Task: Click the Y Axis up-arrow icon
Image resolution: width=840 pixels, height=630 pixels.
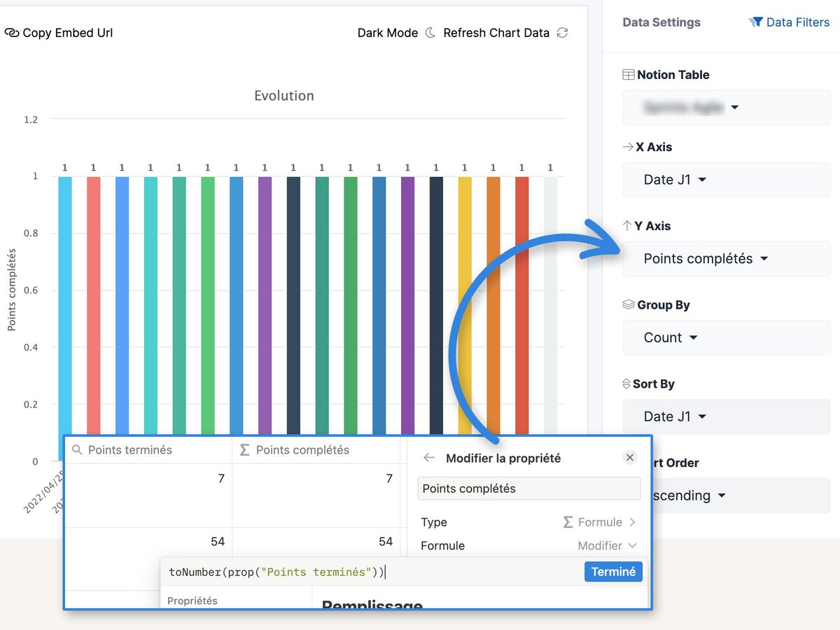Action: [627, 226]
